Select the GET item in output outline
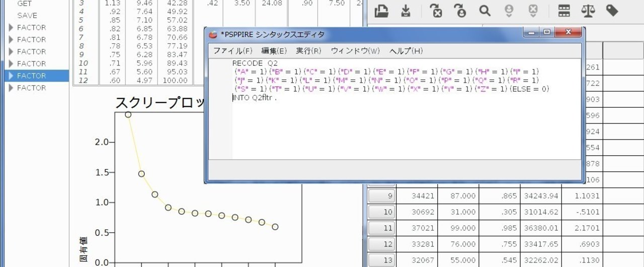Viewport: 644px width, 267px height. 24,4
